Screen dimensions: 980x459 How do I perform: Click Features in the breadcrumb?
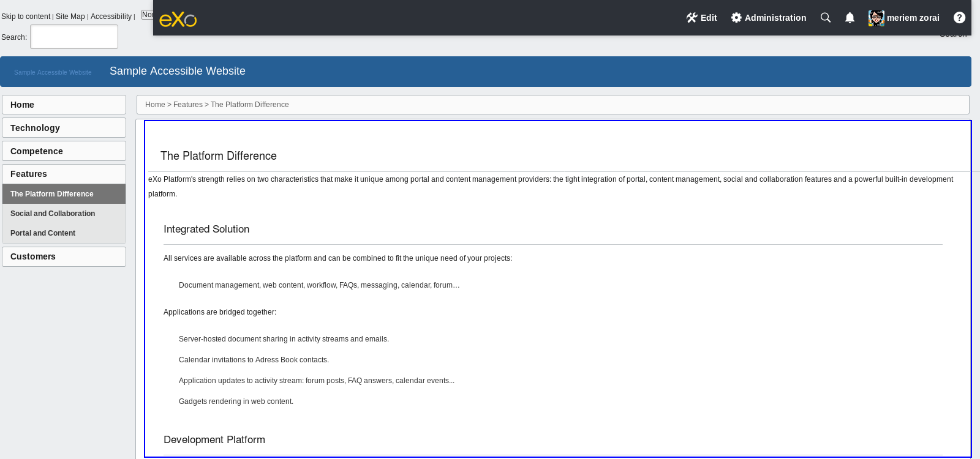(188, 105)
